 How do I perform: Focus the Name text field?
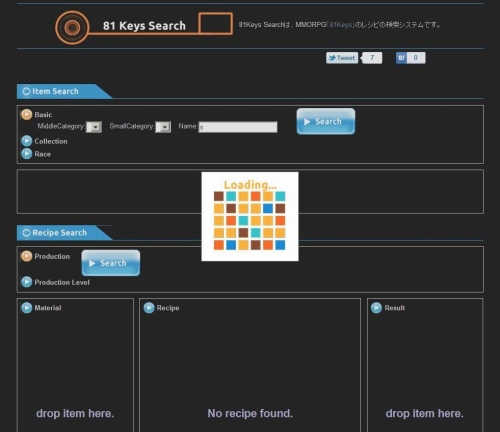point(238,127)
